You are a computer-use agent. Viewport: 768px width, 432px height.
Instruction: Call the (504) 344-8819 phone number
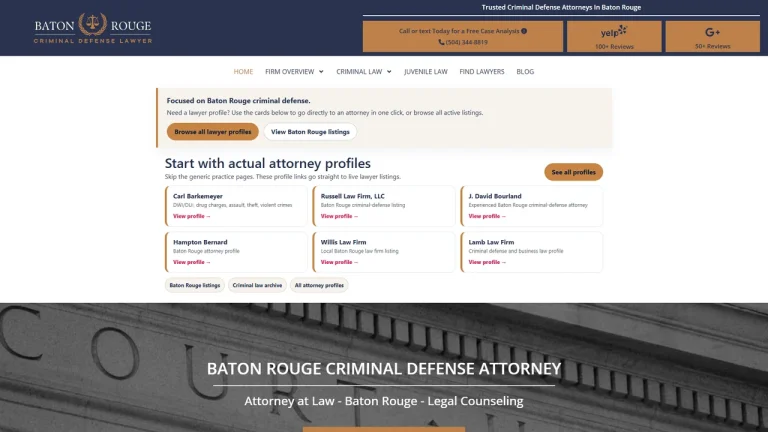466,42
